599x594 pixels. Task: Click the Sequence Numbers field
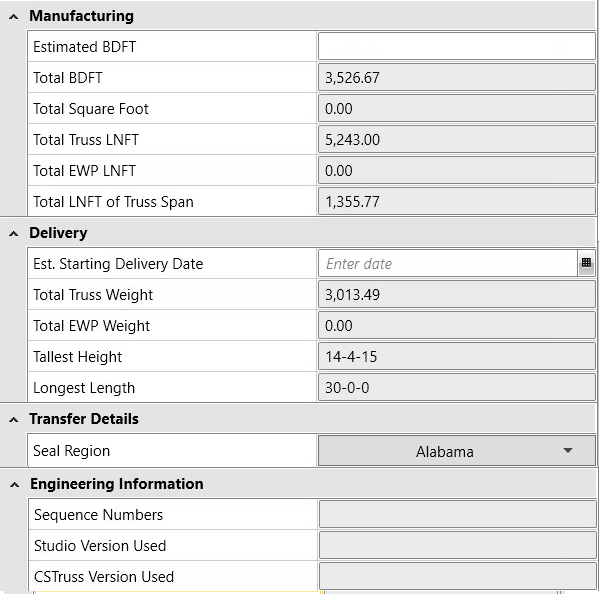[457, 515]
